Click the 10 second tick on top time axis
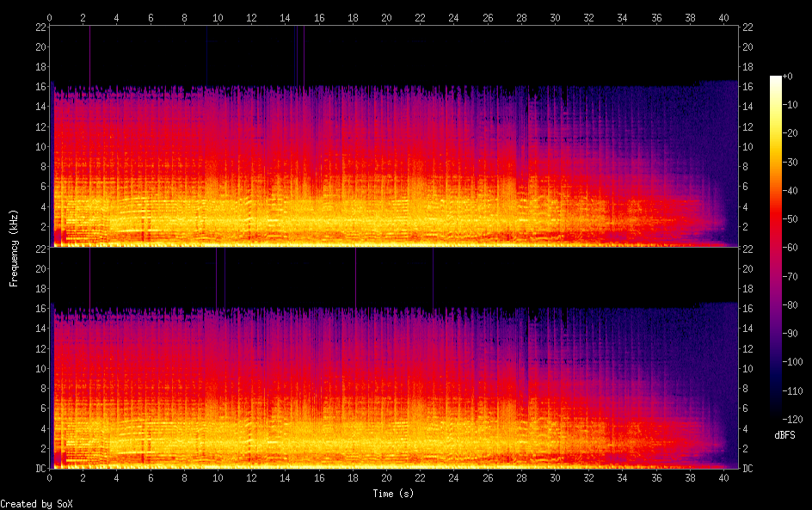 [218, 17]
